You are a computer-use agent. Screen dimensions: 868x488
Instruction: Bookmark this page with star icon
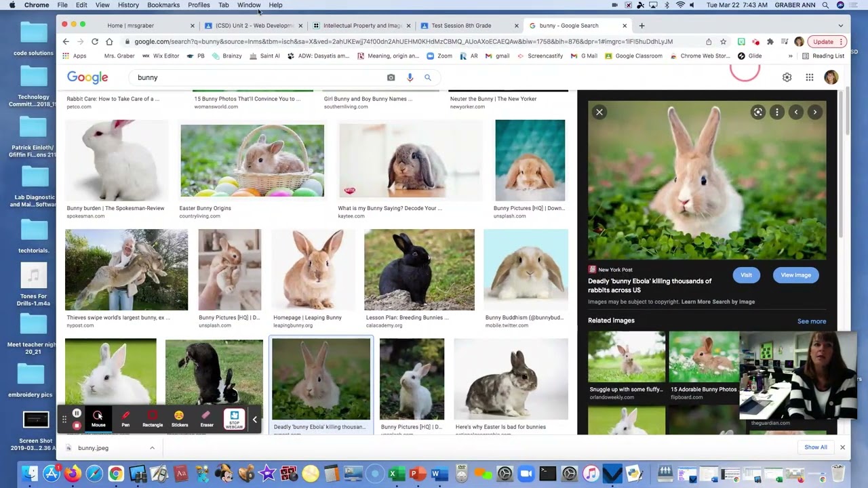click(723, 41)
